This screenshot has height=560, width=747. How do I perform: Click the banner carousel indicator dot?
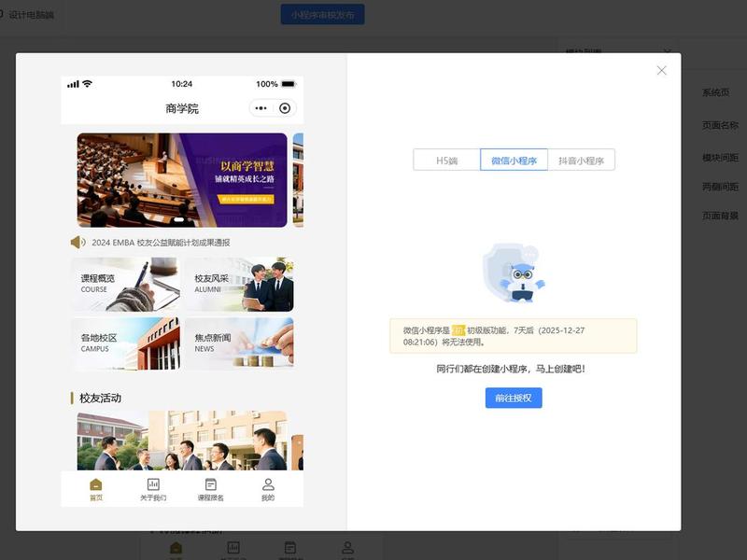pyautogui.click(x=179, y=219)
